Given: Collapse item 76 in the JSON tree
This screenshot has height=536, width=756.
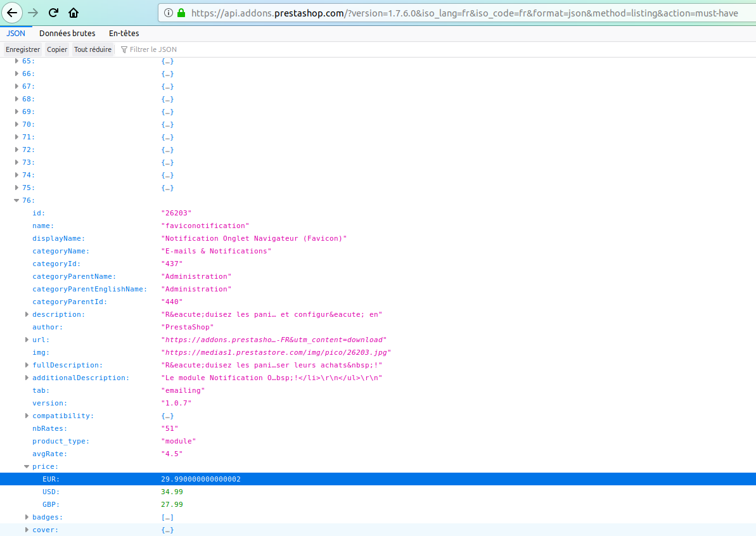Looking at the screenshot, I should [16, 200].
